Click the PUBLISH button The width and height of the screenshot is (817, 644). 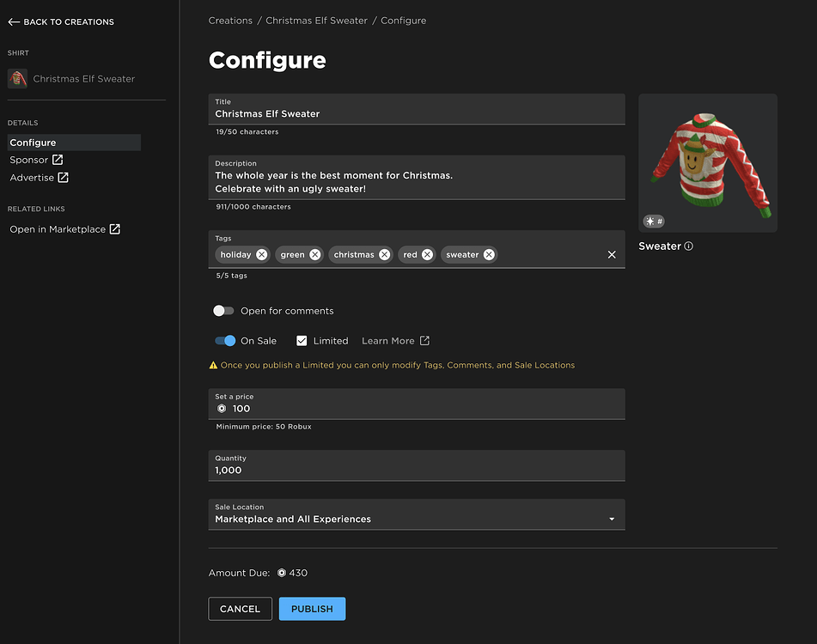coord(312,608)
